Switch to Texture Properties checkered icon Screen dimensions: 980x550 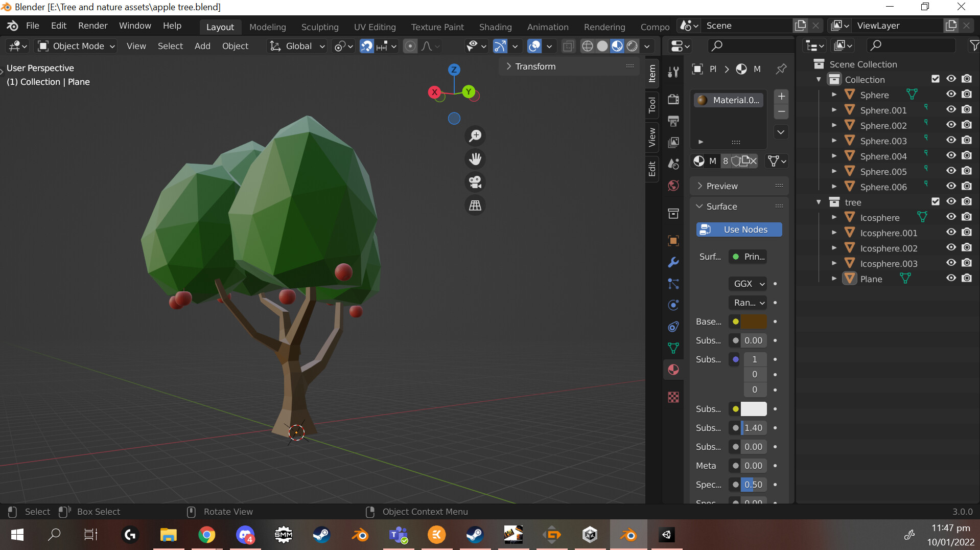pos(674,397)
